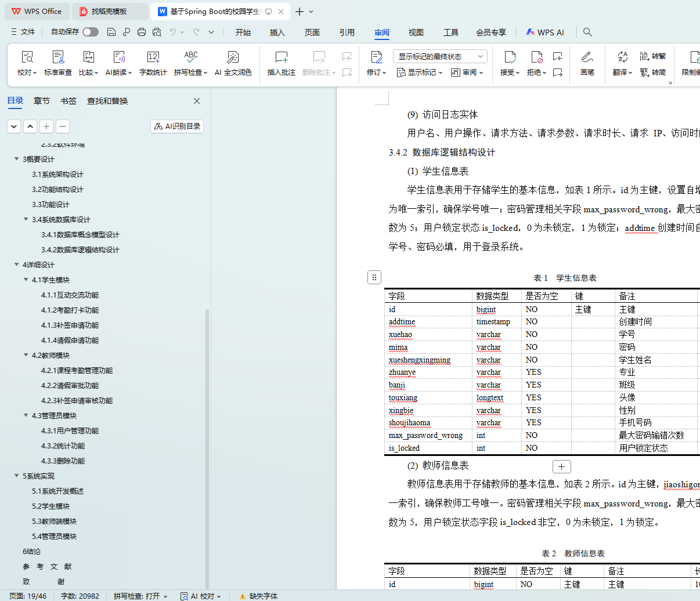700x601 pixels.
Task: Click the collapse-all down chevron in outline
Action: pyautogui.click(x=14, y=126)
